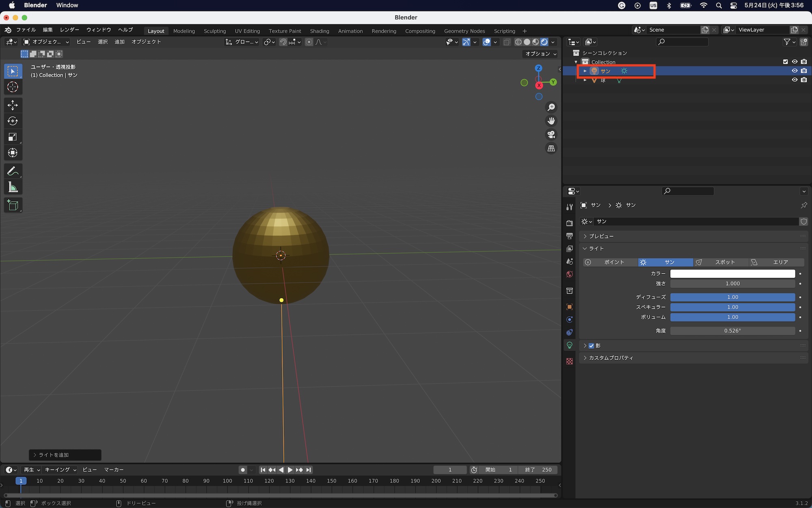Image resolution: width=812 pixels, height=508 pixels.
Task: Select the Move tool in the toolbar
Action: pyautogui.click(x=13, y=105)
